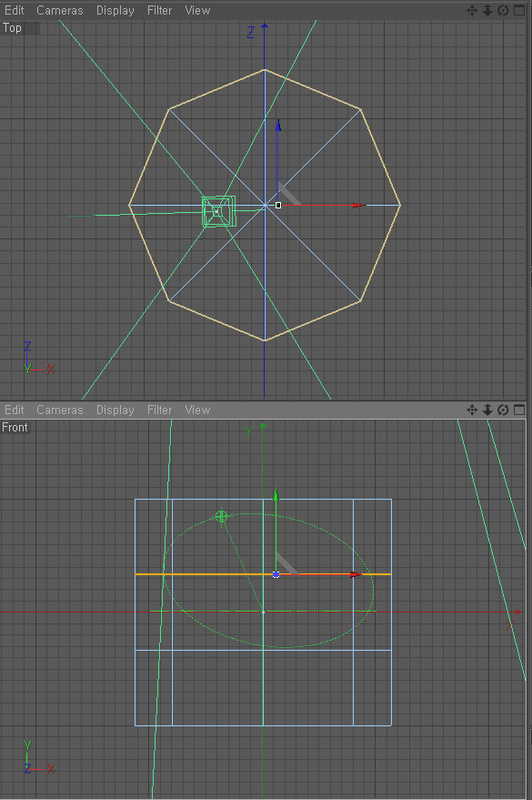The image size is (532, 800).
Task: Click the move-camera icon in Top view
Action: [472, 10]
